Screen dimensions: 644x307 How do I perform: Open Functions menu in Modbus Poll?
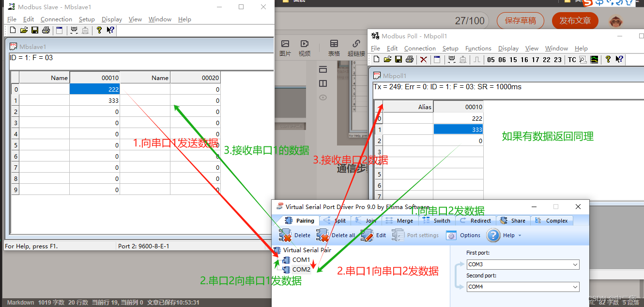click(478, 48)
